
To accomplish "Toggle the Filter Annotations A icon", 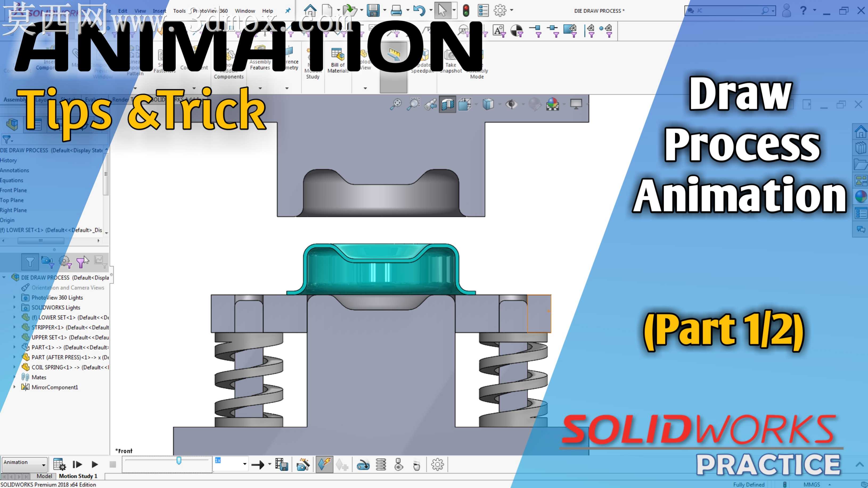I will click(x=499, y=31).
